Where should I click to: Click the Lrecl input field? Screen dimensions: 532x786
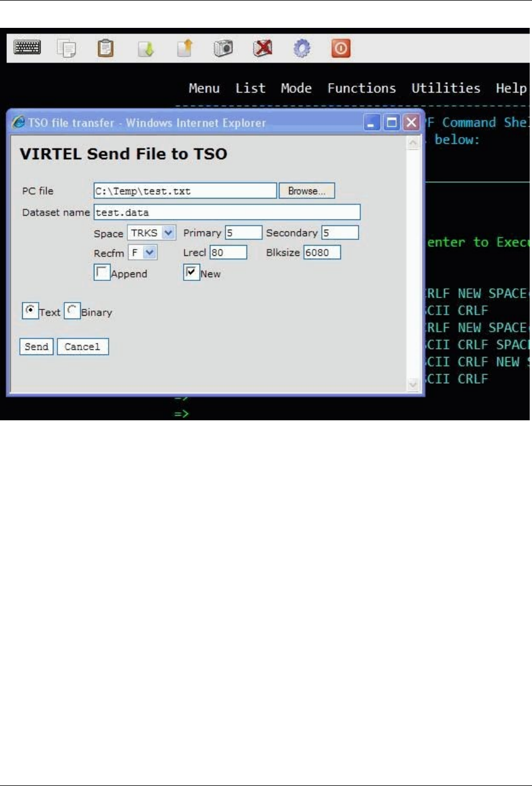[x=228, y=252]
